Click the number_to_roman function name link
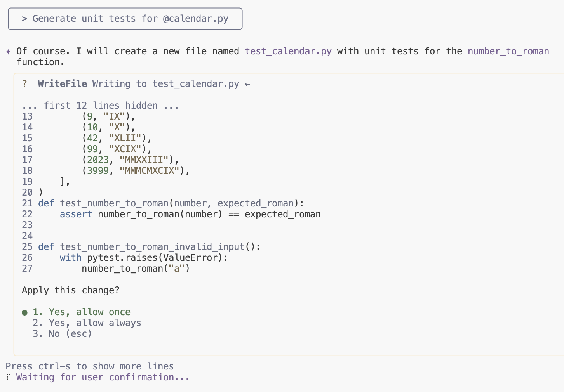Viewport: 564px width, 392px height. [x=508, y=51]
